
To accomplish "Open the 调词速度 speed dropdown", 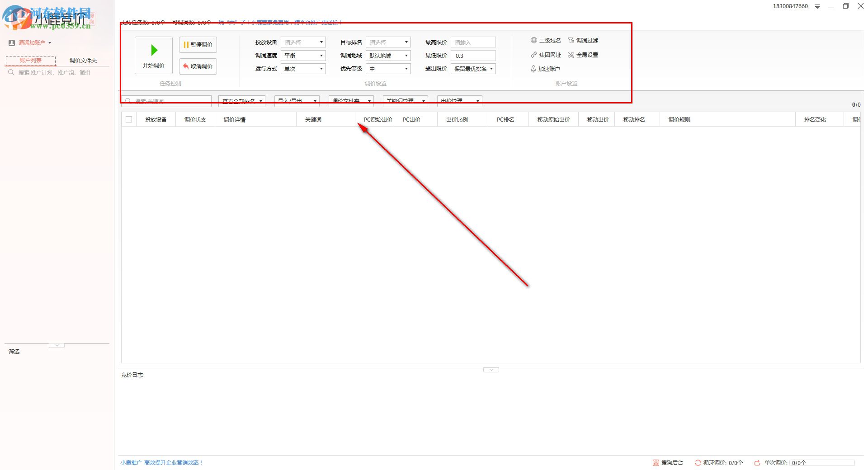I will pos(303,56).
